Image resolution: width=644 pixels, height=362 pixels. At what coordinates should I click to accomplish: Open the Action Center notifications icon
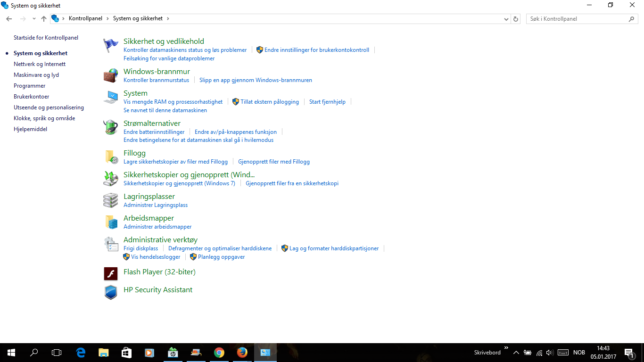629,353
